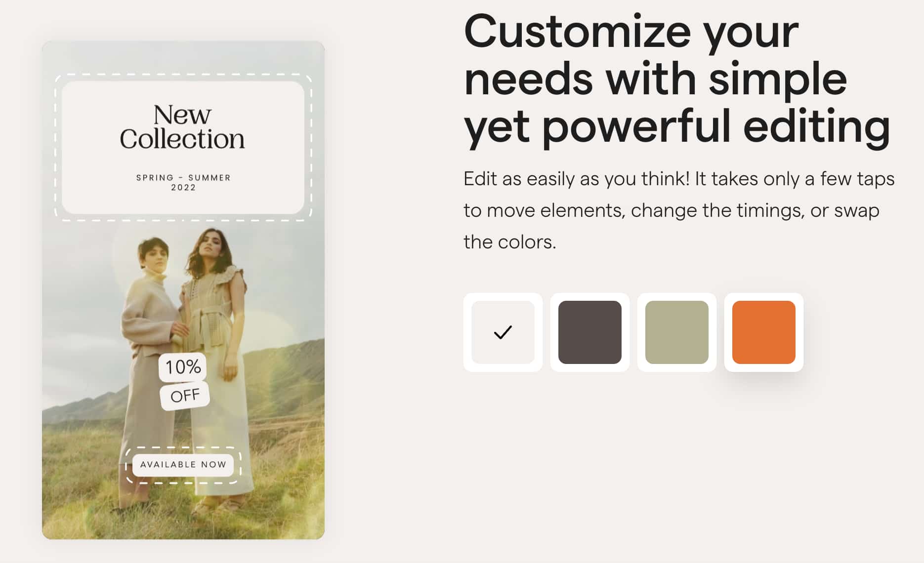This screenshot has height=563, width=924.
Task: Click the dashed selection border around the title card
Action: (183, 74)
